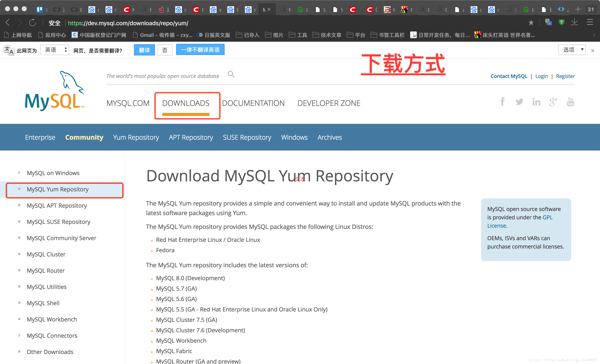Click the blue 翻译 translate button
The image size is (600, 364).
pyautogui.click(x=144, y=50)
